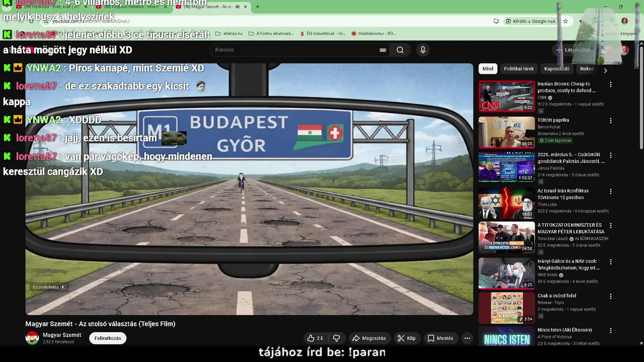Open the Iványi Gábor és a NAV-osok thumbnail
644x362 pixels.
point(507,274)
